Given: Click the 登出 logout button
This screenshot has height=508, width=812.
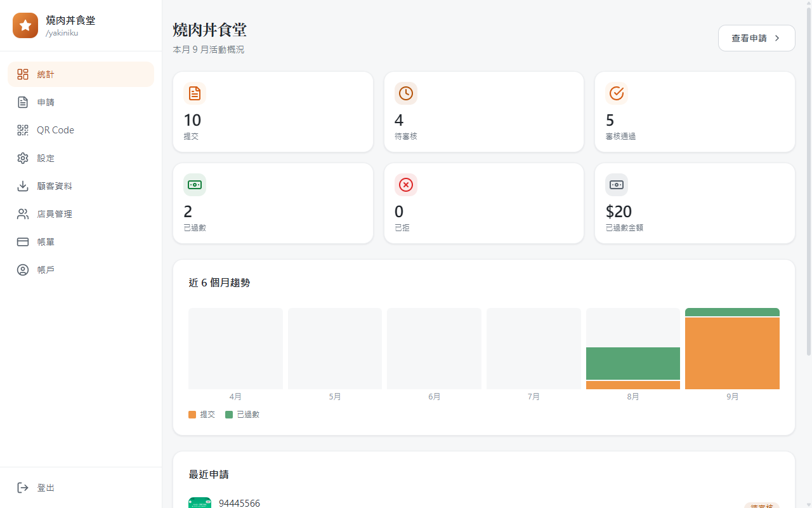Looking at the screenshot, I should click(81, 488).
